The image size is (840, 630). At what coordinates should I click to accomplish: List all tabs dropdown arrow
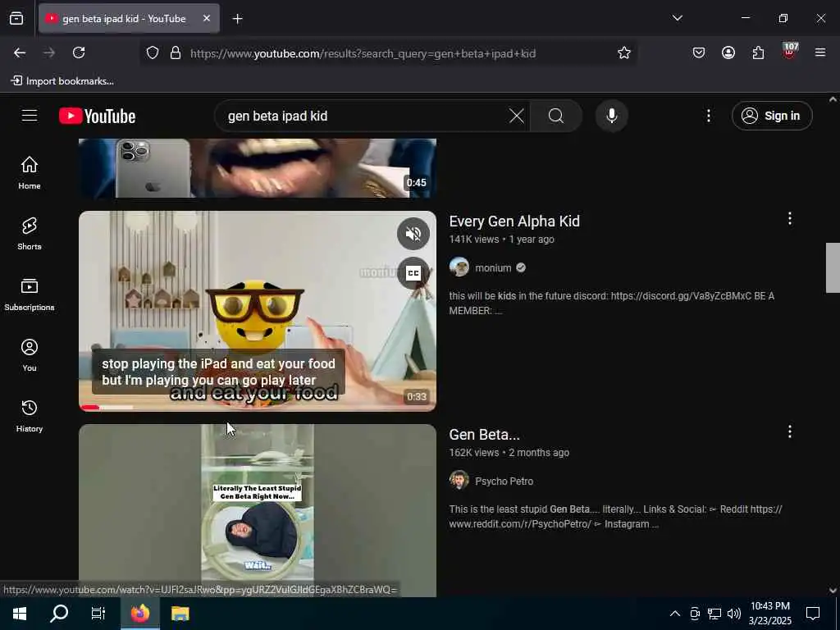click(677, 18)
